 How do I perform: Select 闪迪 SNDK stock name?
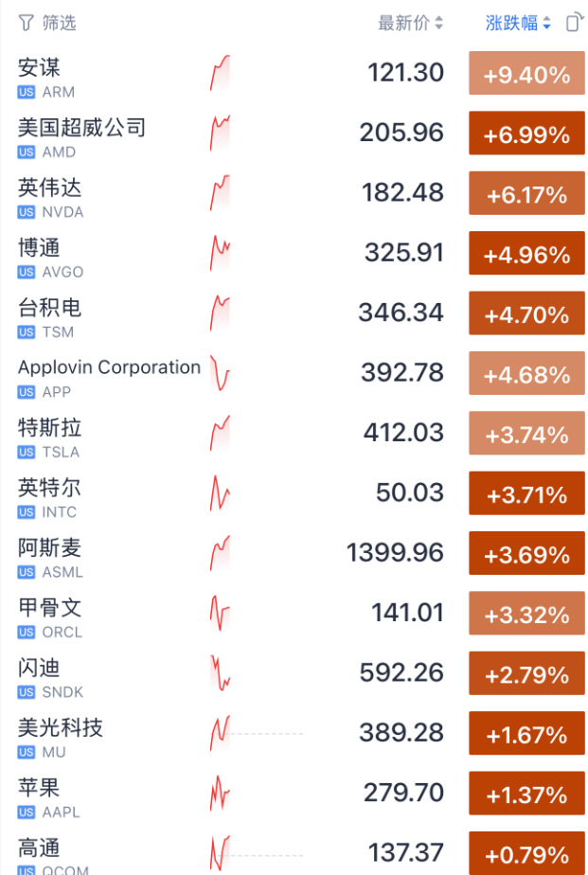[x=39, y=668]
